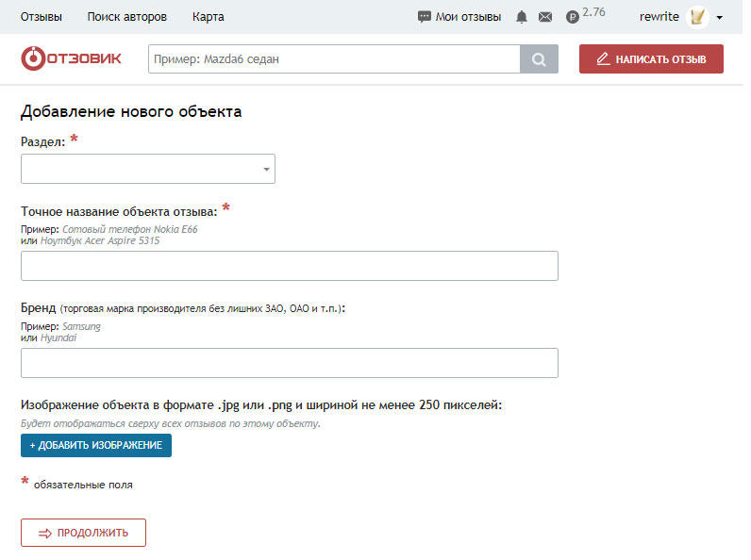
Task: Open the Мои отзывы link
Action: pyautogui.click(x=468, y=17)
